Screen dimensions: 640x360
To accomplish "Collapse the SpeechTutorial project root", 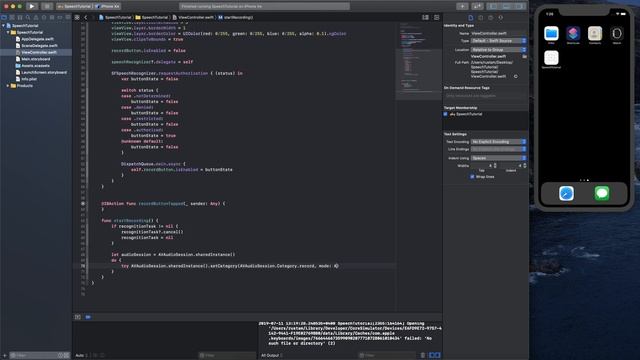I will coord(4,26).
